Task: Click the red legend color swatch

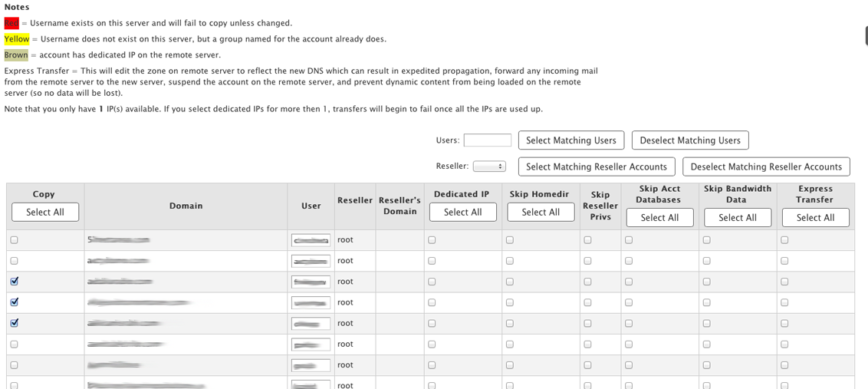Action: (12, 23)
